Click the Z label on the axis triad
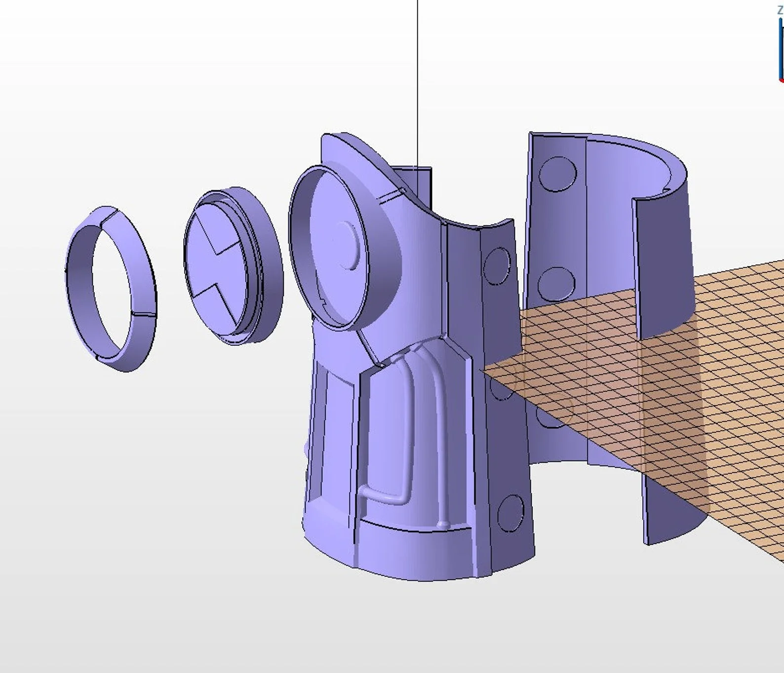The height and width of the screenshot is (673, 784). [780, 11]
